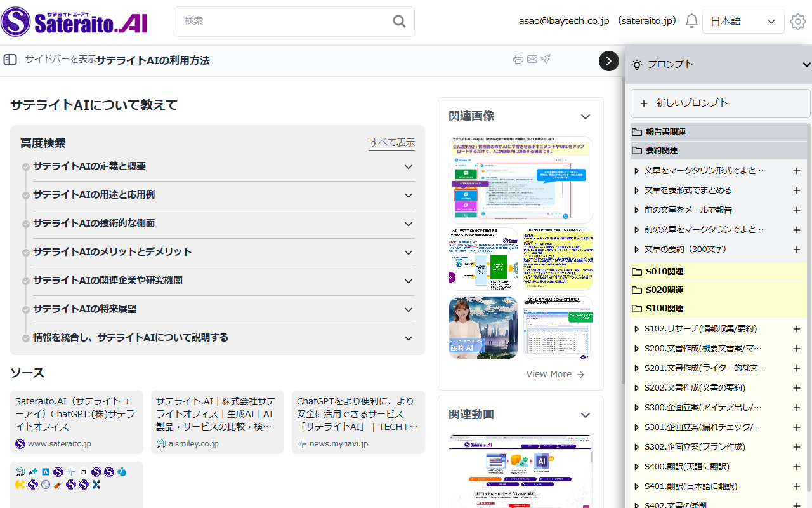Open the 日本語 language dropdown
The height and width of the screenshot is (508, 812).
click(743, 22)
